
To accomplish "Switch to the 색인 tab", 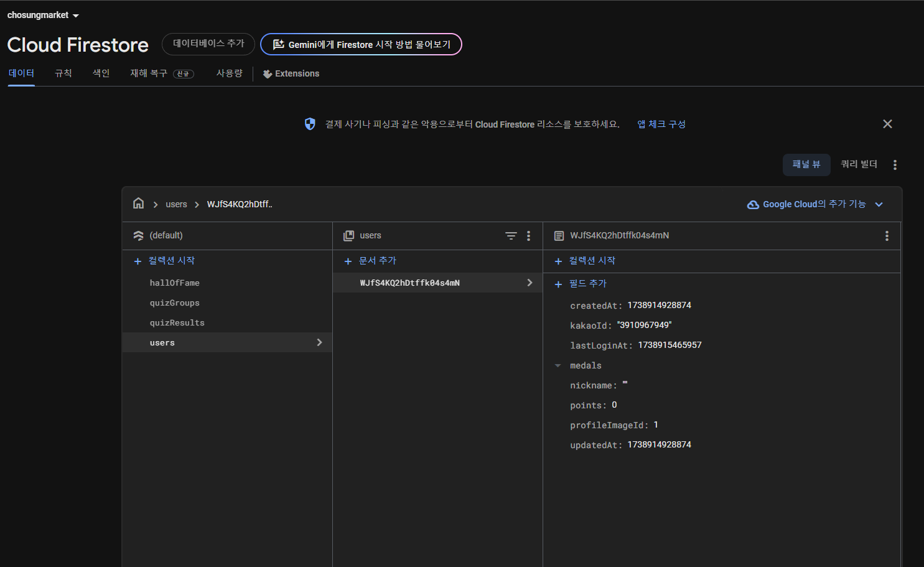I will coord(101,73).
